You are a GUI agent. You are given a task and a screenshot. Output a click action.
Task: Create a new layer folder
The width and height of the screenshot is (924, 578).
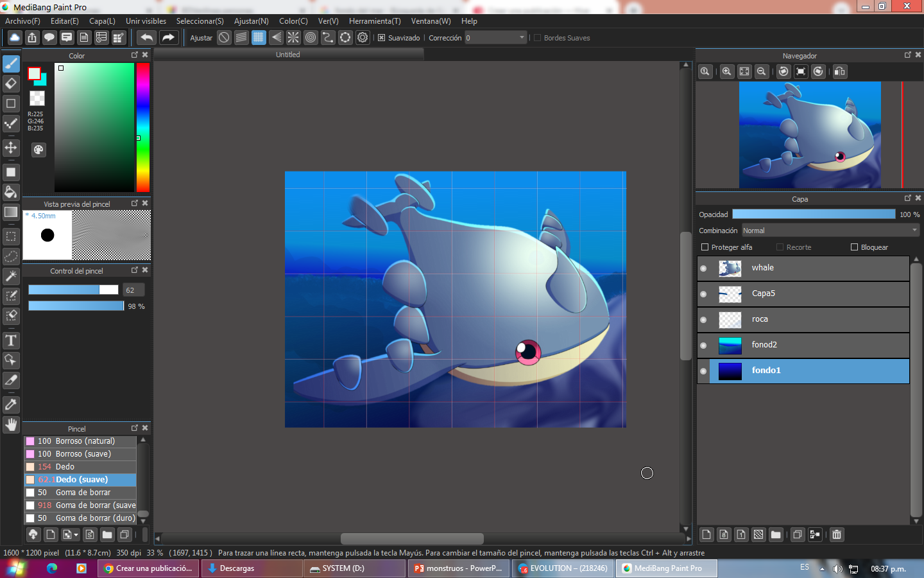(776, 534)
